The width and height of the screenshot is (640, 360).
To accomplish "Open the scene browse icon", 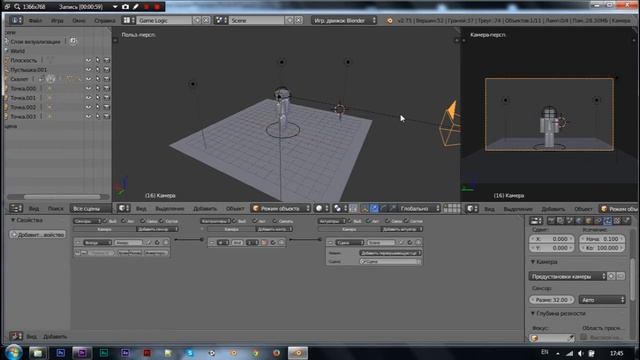I will click(221, 20).
